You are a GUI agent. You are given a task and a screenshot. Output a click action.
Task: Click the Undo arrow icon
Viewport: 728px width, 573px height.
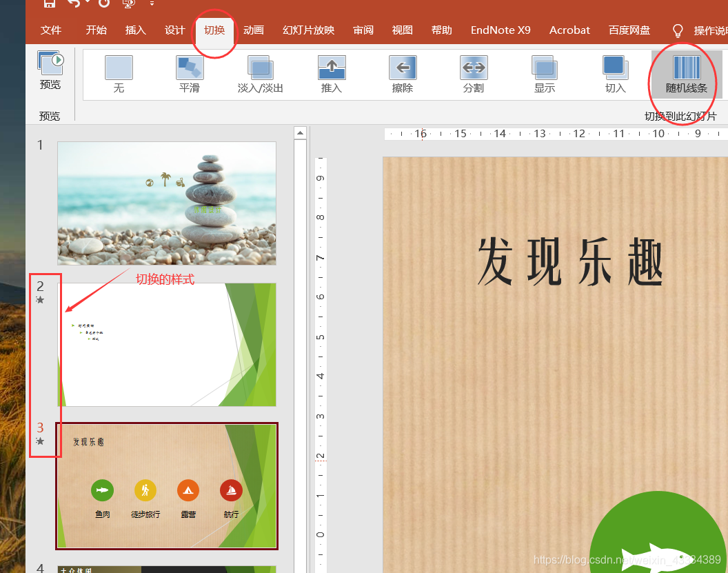tap(73, 3)
